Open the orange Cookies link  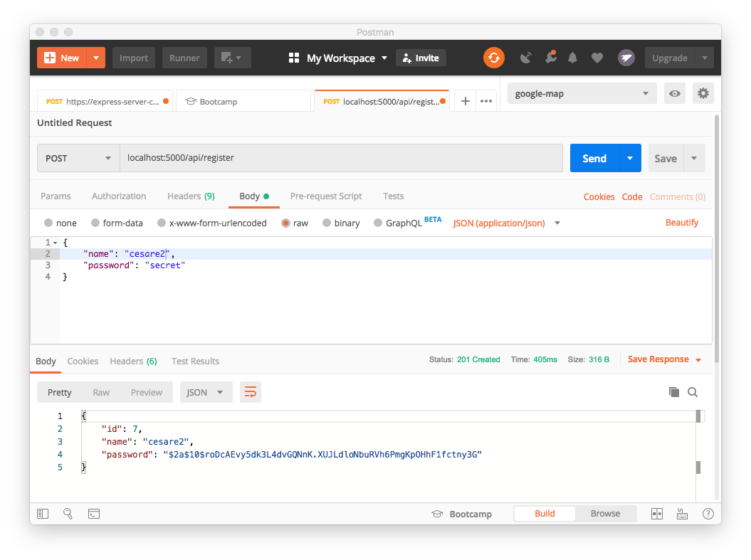599,196
